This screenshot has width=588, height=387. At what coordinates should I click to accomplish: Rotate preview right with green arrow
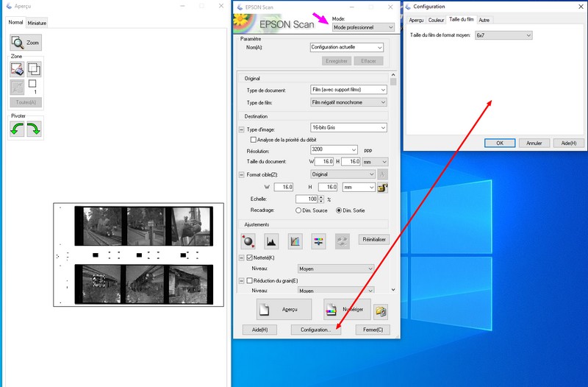tap(34, 129)
